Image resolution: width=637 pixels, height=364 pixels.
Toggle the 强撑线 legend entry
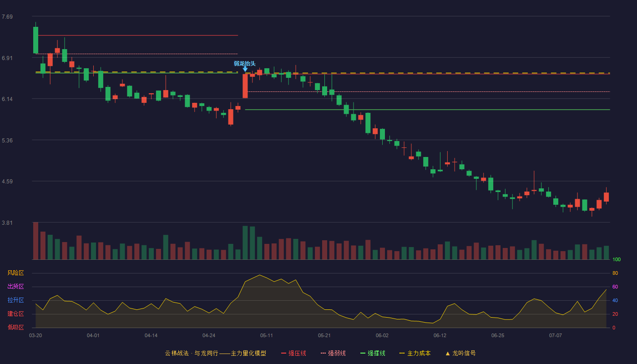[373, 353]
